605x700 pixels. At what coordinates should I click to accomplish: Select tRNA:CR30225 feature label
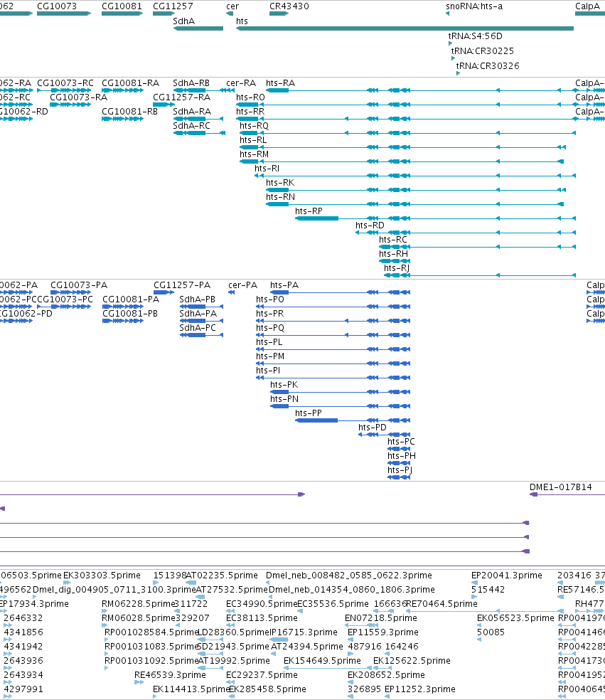pyautogui.click(x=482, y=51)
